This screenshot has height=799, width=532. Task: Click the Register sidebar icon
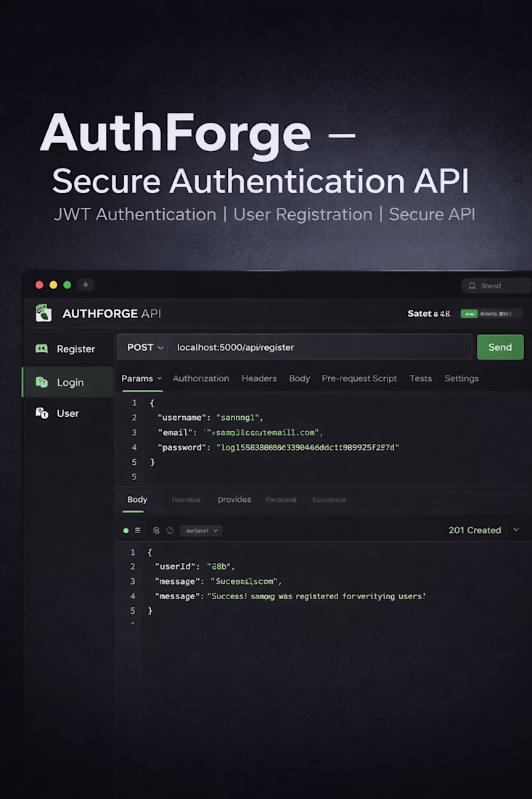(42, 349)
